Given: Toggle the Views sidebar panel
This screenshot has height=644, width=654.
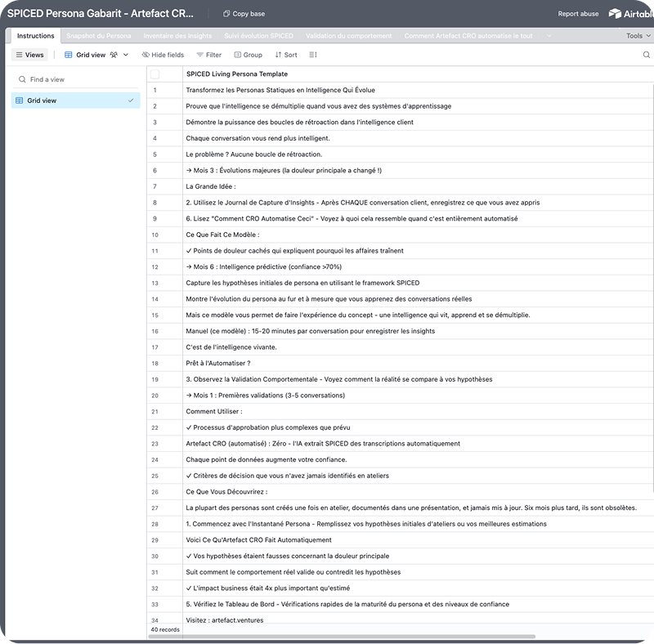Looking at the screenshot, I should click(x=29, y=55).
